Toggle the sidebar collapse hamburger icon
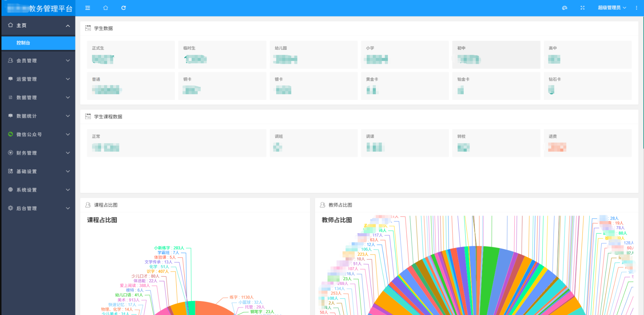This screenshot has width=644, height=315. [x=88, y=8]
